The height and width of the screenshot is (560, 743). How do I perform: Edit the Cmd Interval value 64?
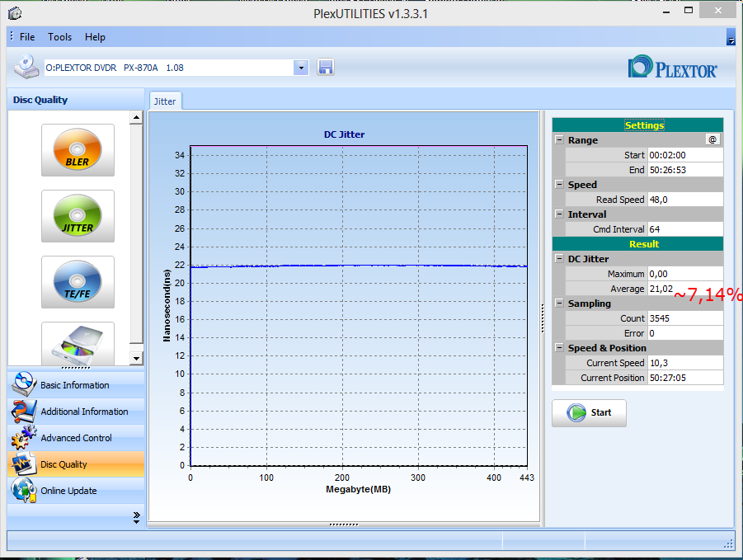[x=685, y=228]
